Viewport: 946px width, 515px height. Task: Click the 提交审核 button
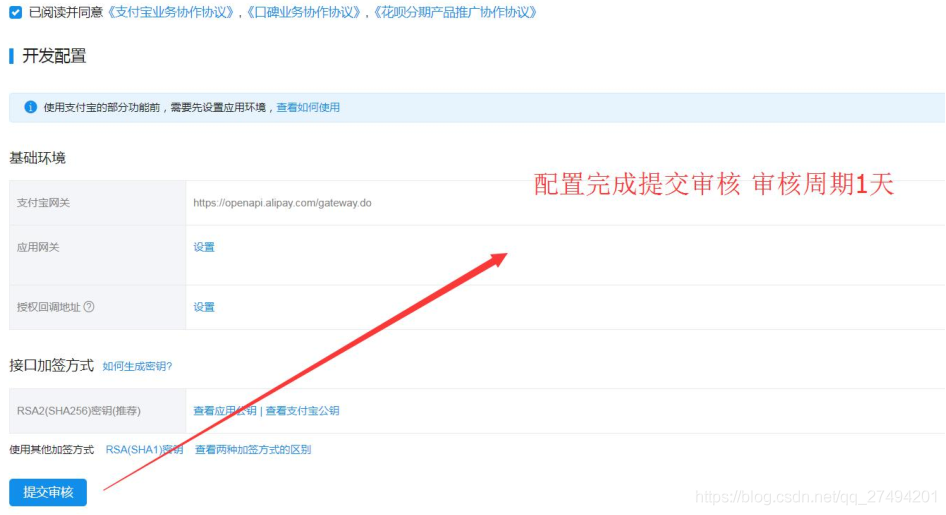coord(48,492)
